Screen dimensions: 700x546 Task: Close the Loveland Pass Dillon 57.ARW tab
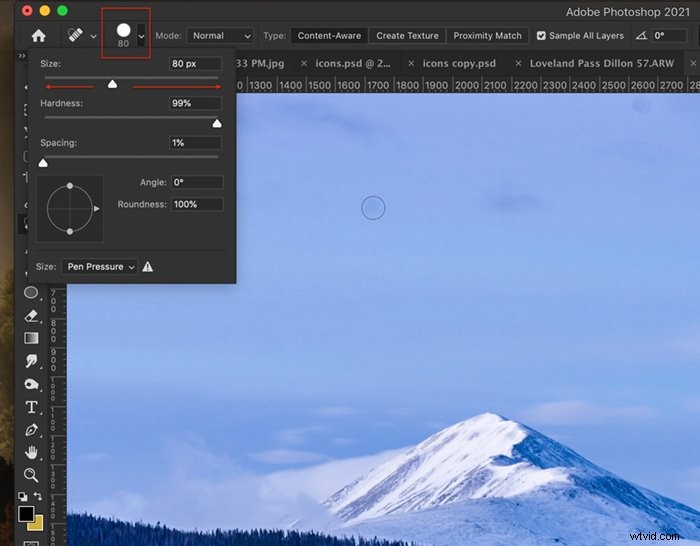[518, 63]
